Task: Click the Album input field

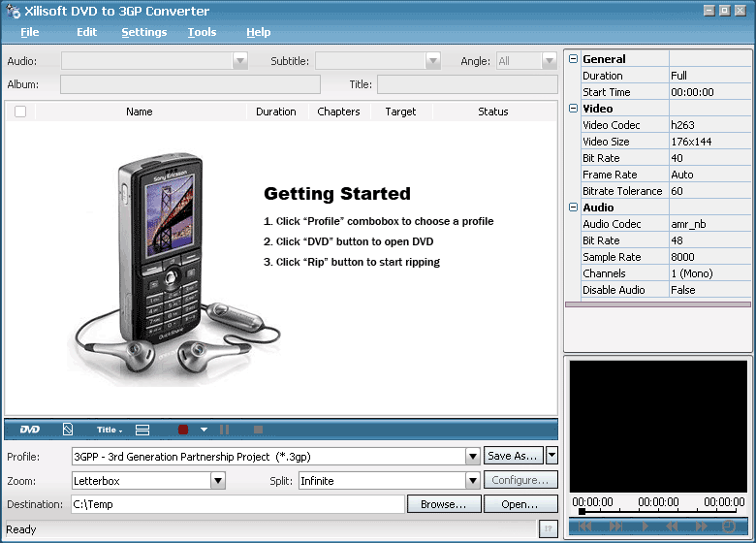Action: tap(190, 84)
